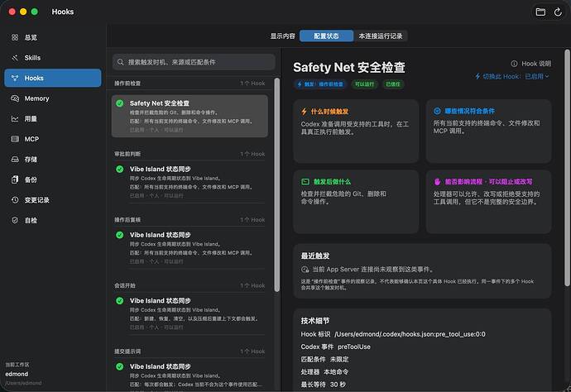Click the 最近触发 section heading
Viewport: 571px width, 392px height.
tap(315, 256)
